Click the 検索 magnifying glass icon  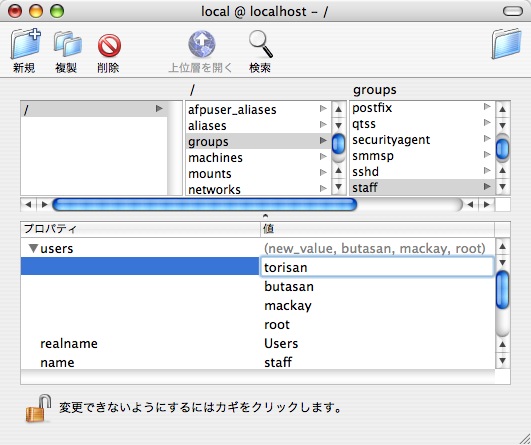point(260,44)
